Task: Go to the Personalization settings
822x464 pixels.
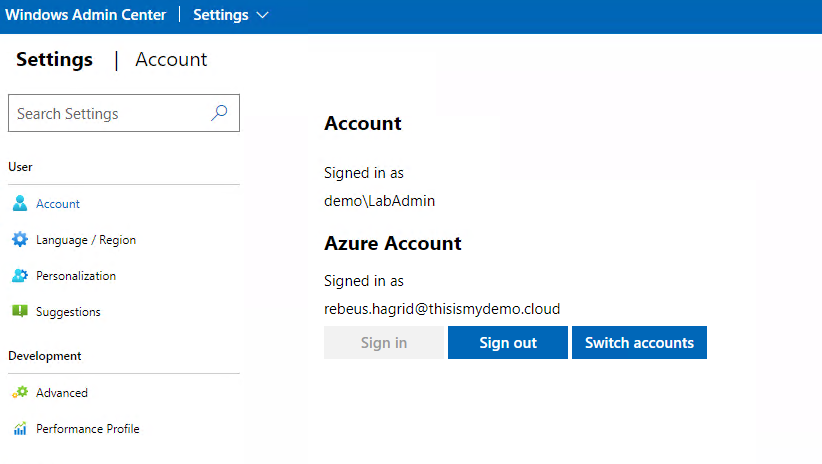Action: tap(76, 276)
